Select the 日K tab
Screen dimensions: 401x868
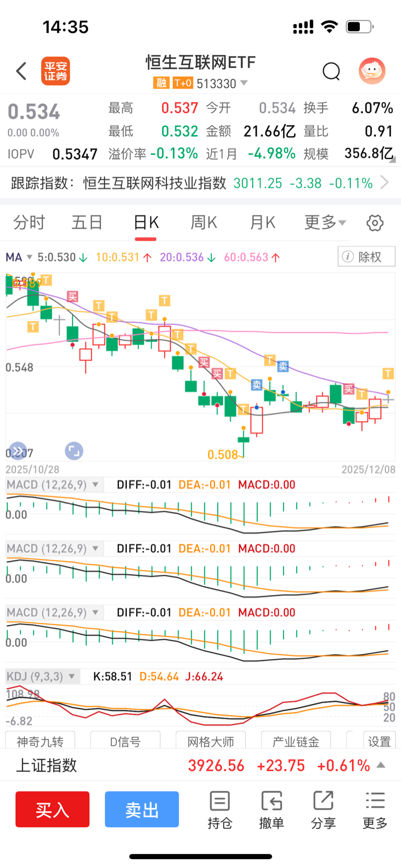pyautogui.click(x=146, y=223)
